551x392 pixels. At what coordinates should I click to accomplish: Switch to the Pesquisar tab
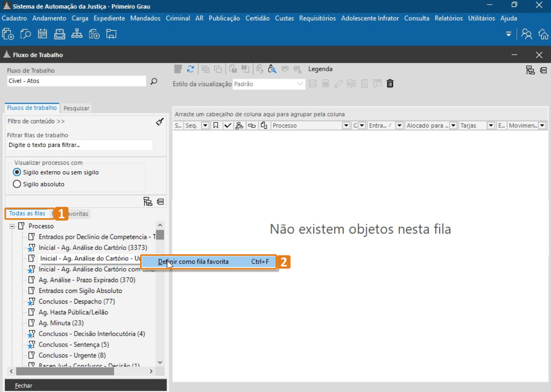tap(76, 108)
